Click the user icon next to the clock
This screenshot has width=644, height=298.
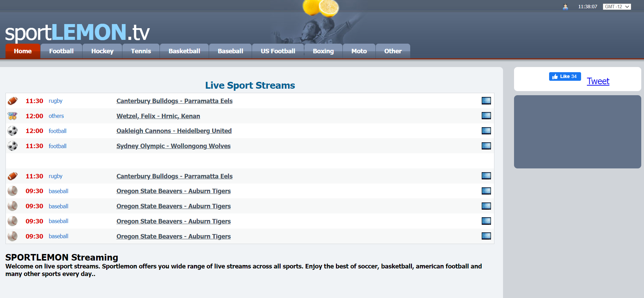[x=565, y=7]
